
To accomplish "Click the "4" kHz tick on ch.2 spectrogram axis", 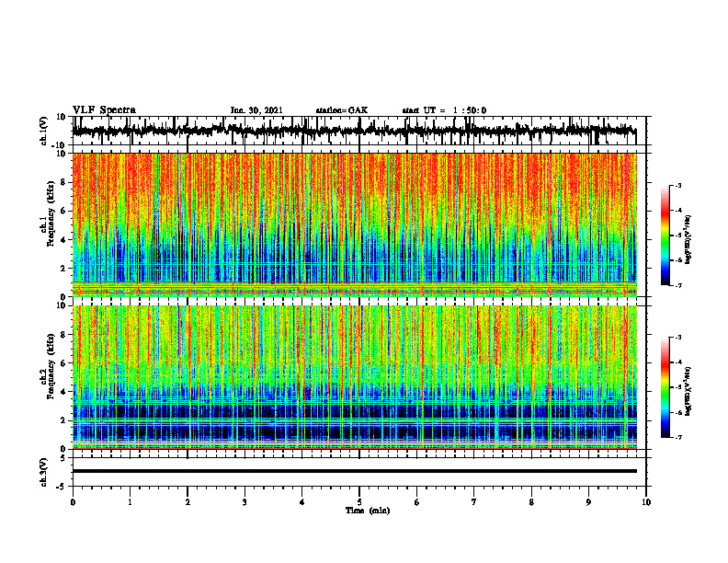I will (63, 392).
